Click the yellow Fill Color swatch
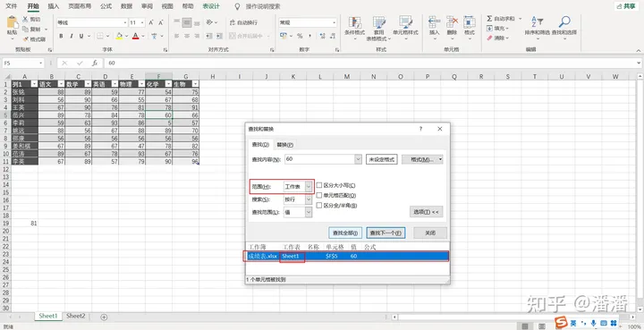The height and width of the screenshot is (330, 644). tap(119, 36)
